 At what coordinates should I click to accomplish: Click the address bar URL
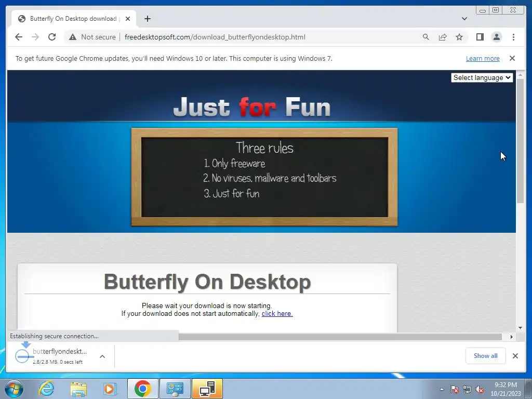[215, 37]
